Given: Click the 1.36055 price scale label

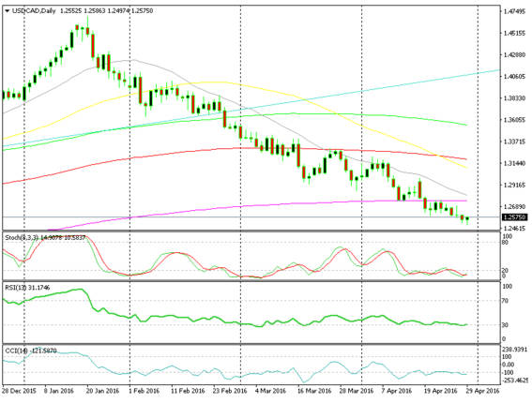Looking at the screenshot, I should [514, 120].
